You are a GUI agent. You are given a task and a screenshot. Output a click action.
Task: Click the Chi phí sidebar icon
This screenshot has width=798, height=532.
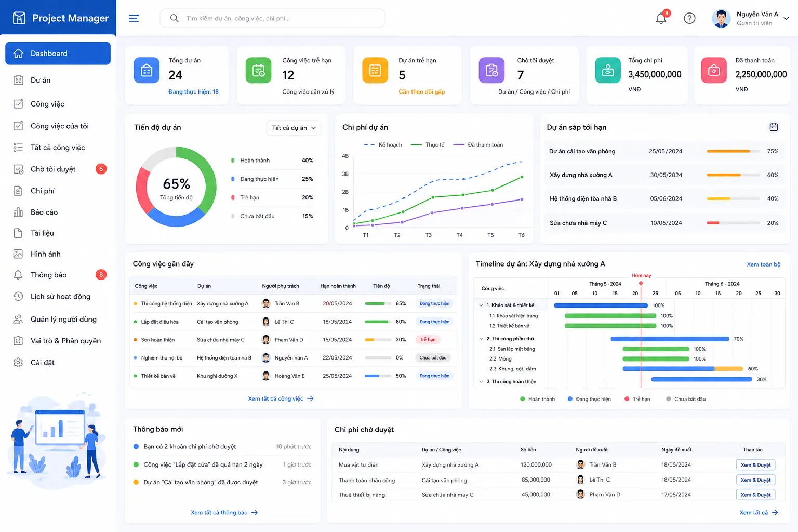point(18,191)
